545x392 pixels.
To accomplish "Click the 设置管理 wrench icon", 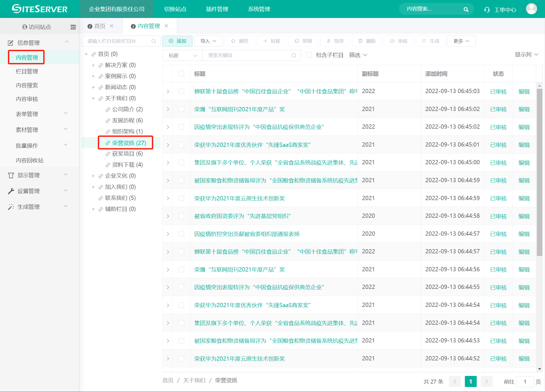I will click(11, 191).
